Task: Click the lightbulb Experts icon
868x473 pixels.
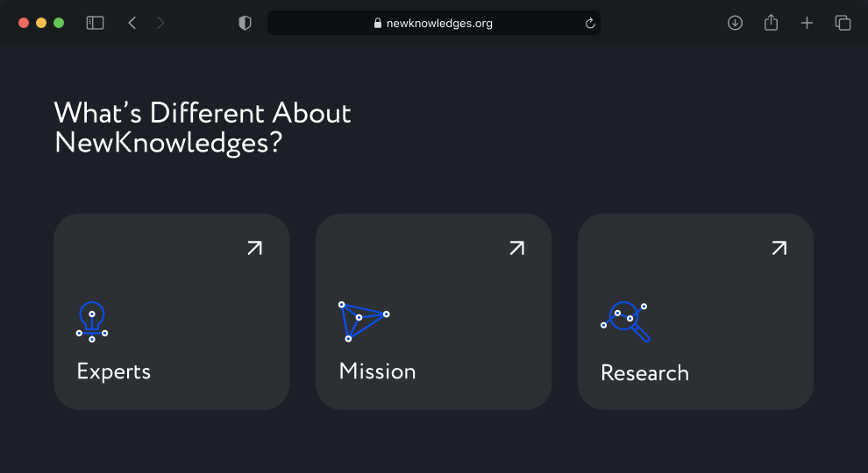Action: click(92, 321)
